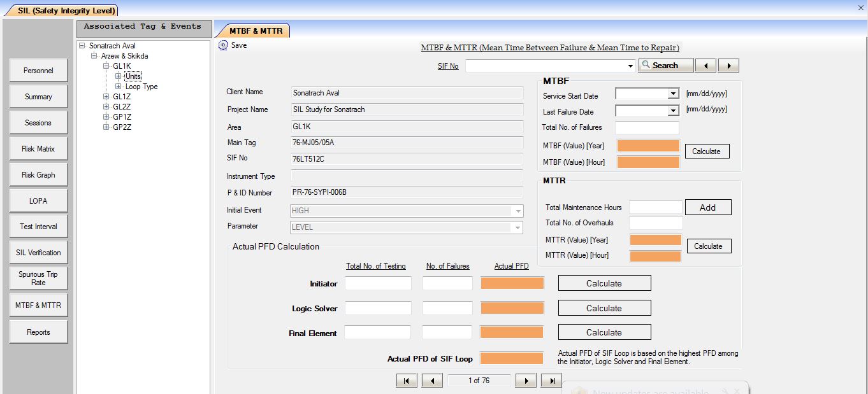Screen dimensions: 868x394
Task: Calculate the MTBF values
Action: click(707, 151)
